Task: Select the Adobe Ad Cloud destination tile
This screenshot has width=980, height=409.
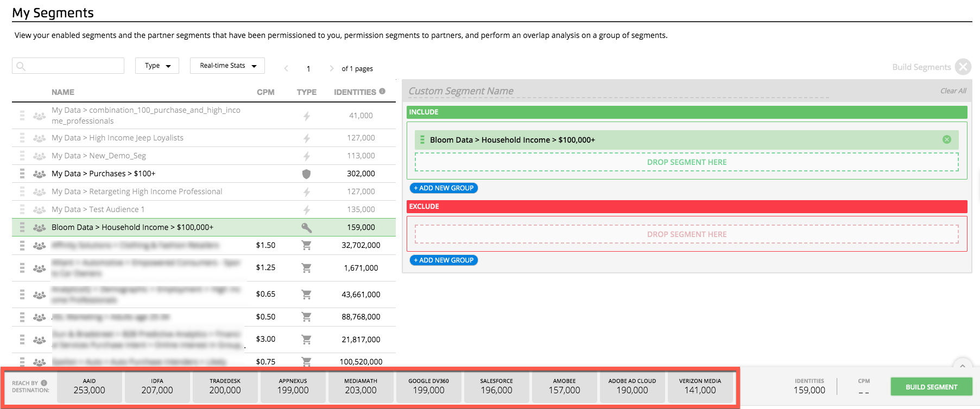Action: (632, 387)
